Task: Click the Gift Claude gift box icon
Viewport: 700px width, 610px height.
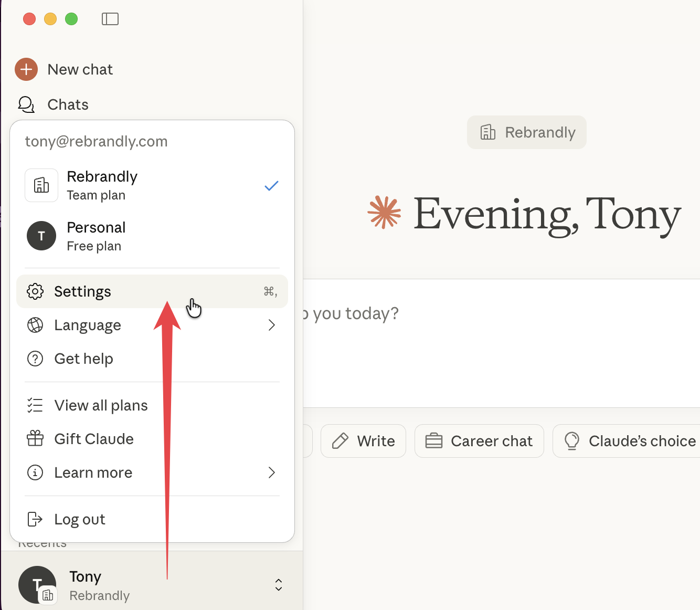Action: tap(35, 438)
